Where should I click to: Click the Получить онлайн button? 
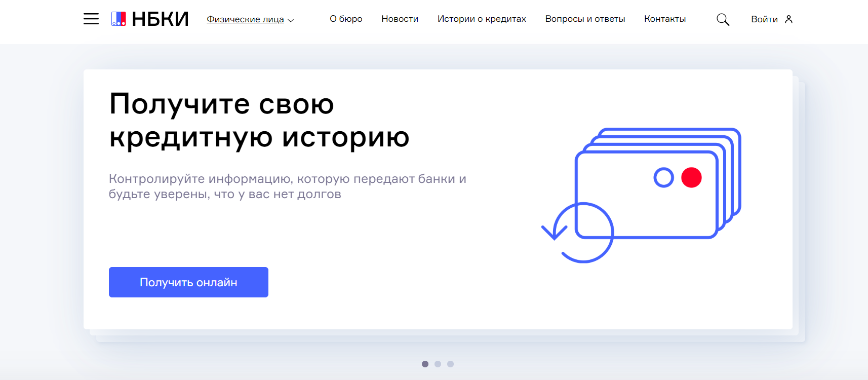pyautogui.click(x=188, y=282)
